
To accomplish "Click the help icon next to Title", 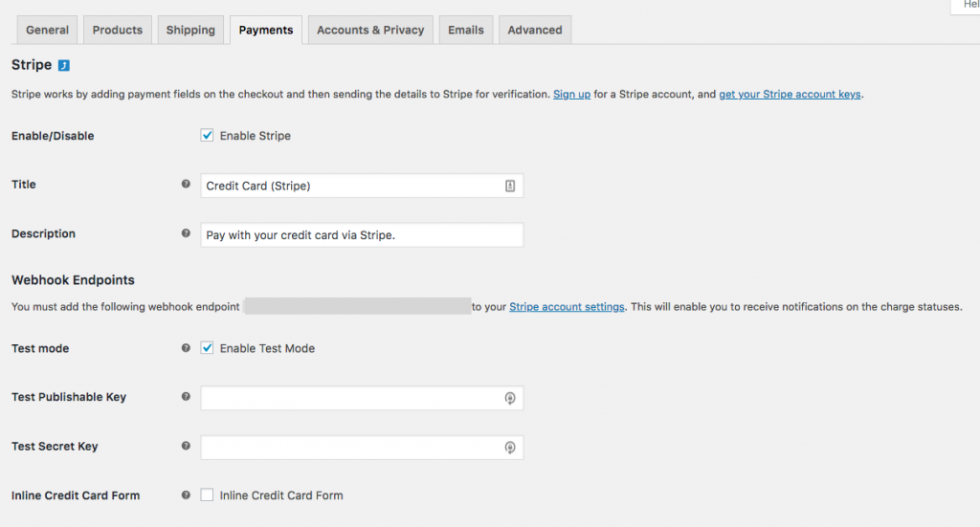I will [186, 184].
